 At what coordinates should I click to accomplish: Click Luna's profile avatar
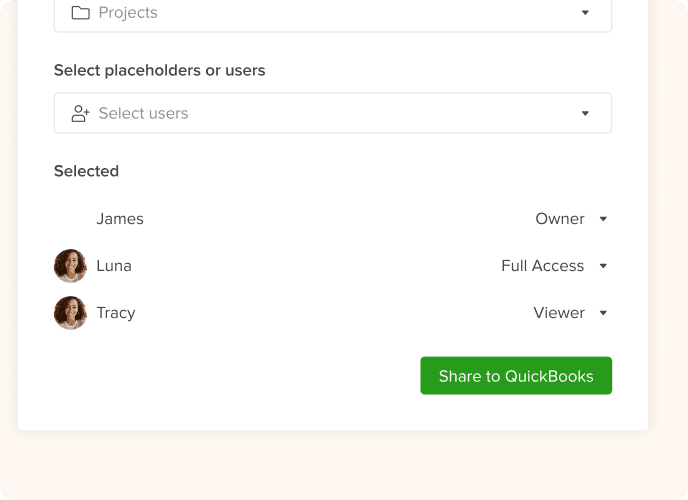pos(70,266)
